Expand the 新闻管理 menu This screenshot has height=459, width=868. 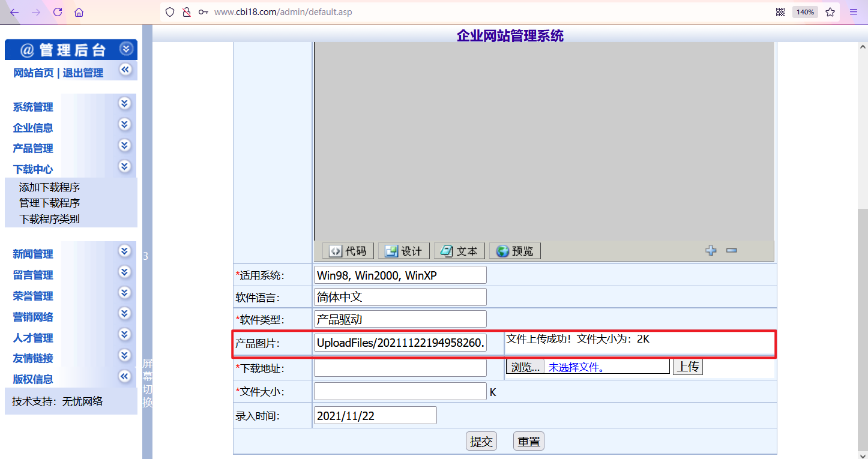pyautogui.click(x=33, y=254)
